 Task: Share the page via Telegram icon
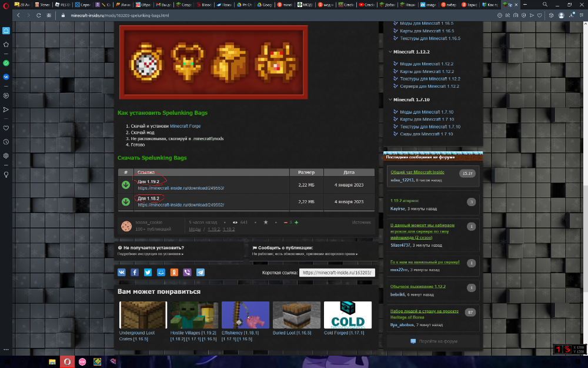point(201,272)
